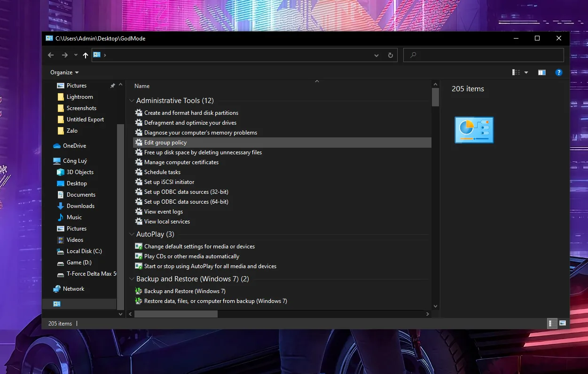Select Desktop in navigation pane

coord(77,183)
